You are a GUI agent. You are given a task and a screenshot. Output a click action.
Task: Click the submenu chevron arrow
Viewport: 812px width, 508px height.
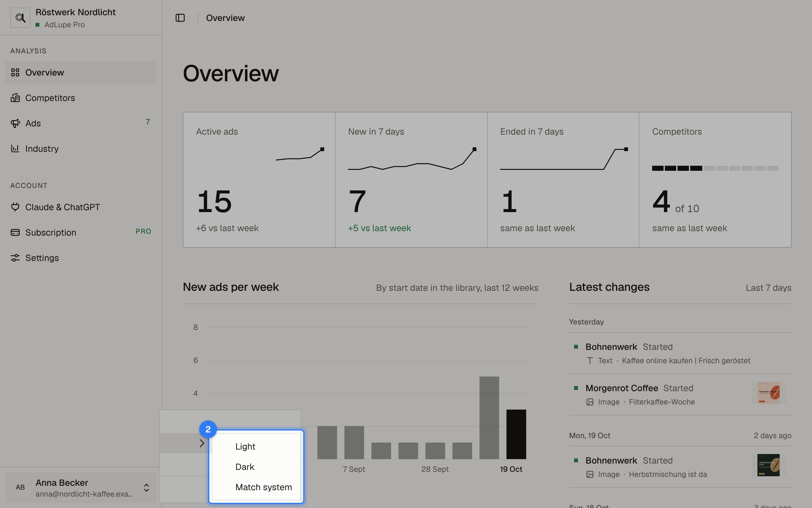click(x=202, y=443)
